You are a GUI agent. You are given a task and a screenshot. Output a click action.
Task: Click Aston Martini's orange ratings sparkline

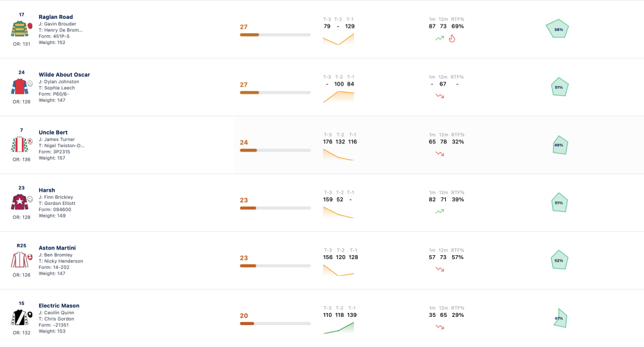(338, 270)
